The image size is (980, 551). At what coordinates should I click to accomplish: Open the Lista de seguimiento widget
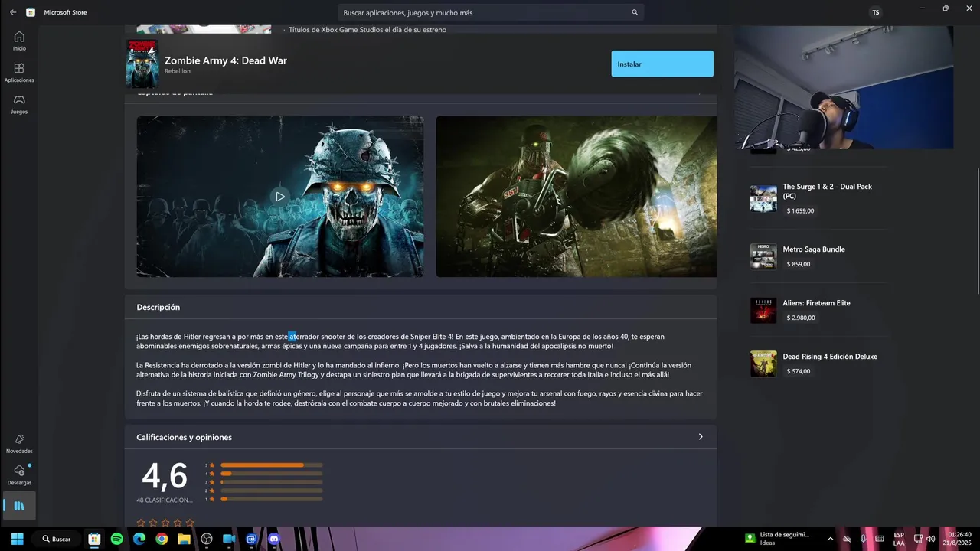coord(779,539)
